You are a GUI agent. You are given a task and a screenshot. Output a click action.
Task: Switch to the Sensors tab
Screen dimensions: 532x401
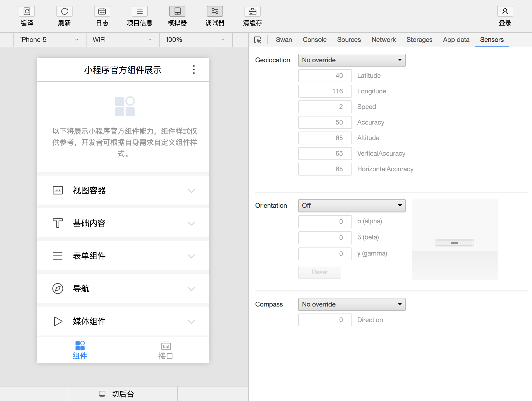click(492, 40)
